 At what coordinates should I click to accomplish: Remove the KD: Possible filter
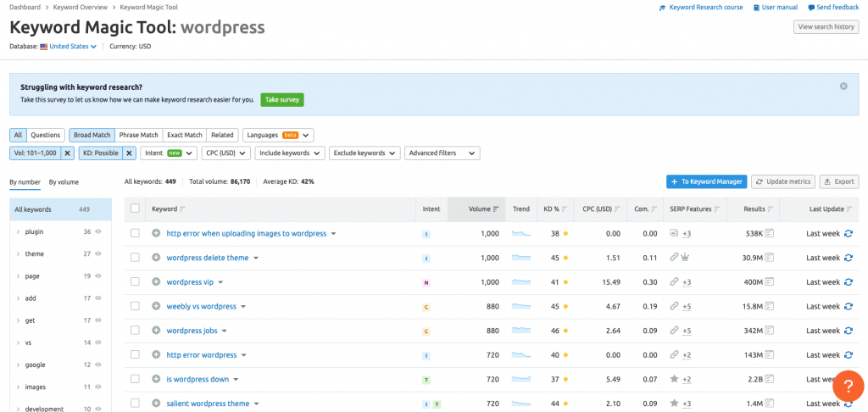coord(130,153)
